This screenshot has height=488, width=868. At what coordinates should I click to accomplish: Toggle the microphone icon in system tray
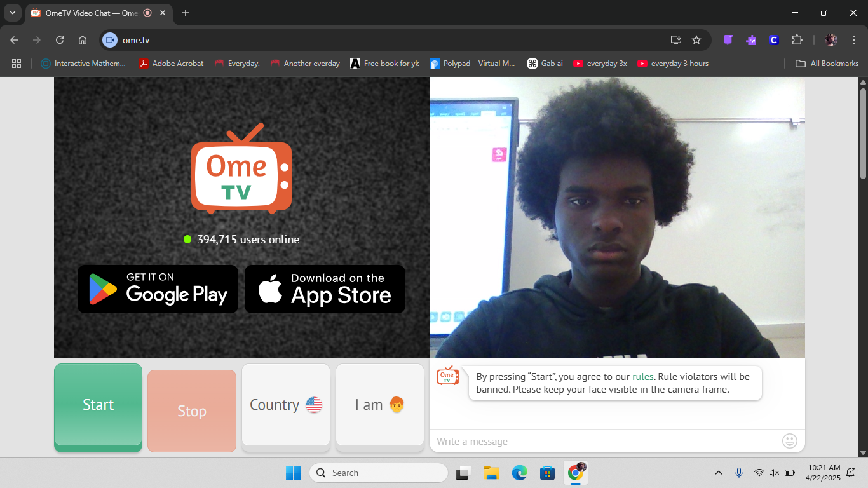pyautogui.click(x=738, y=473)
